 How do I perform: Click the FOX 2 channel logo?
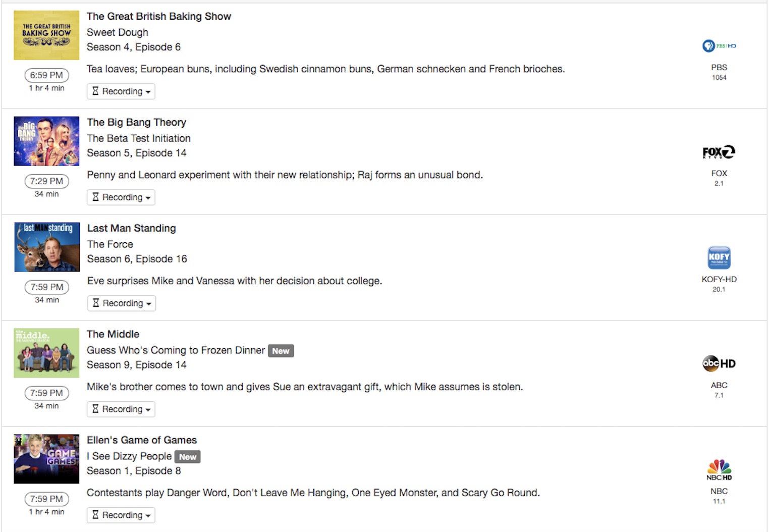click(x=719, y=152)
